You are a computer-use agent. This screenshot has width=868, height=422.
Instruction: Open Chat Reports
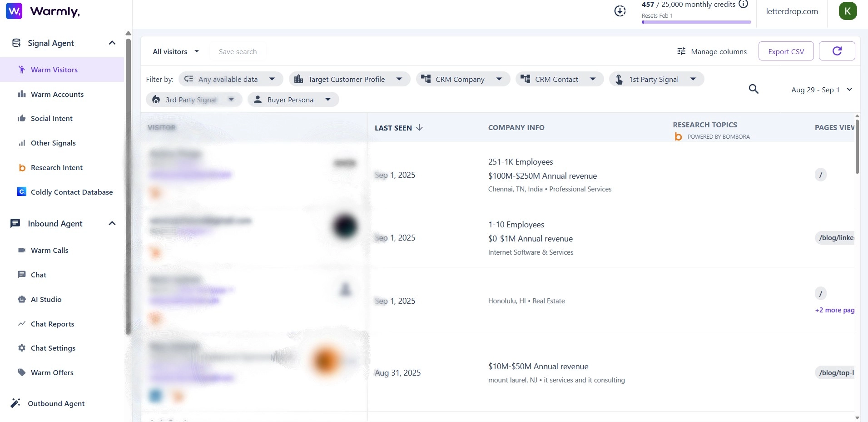coord(52,324)
